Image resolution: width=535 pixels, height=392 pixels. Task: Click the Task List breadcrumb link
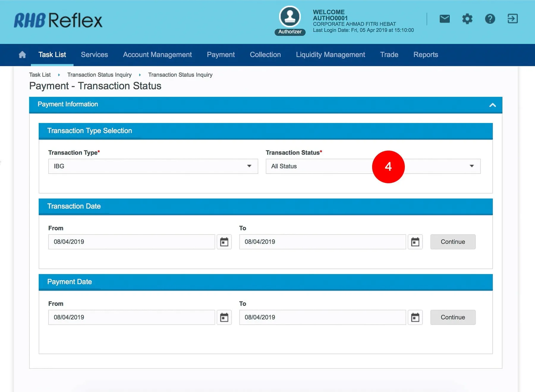click(40, 75)
